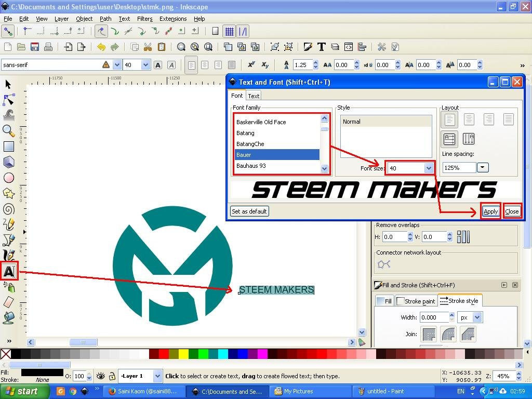Expand hidden toolbox tools chevron

pos(9,341)
